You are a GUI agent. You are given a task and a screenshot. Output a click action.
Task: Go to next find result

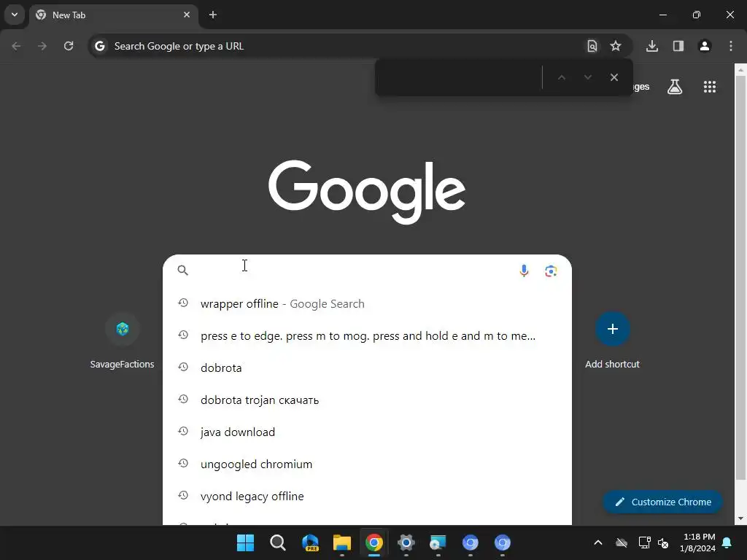point(588,77)
